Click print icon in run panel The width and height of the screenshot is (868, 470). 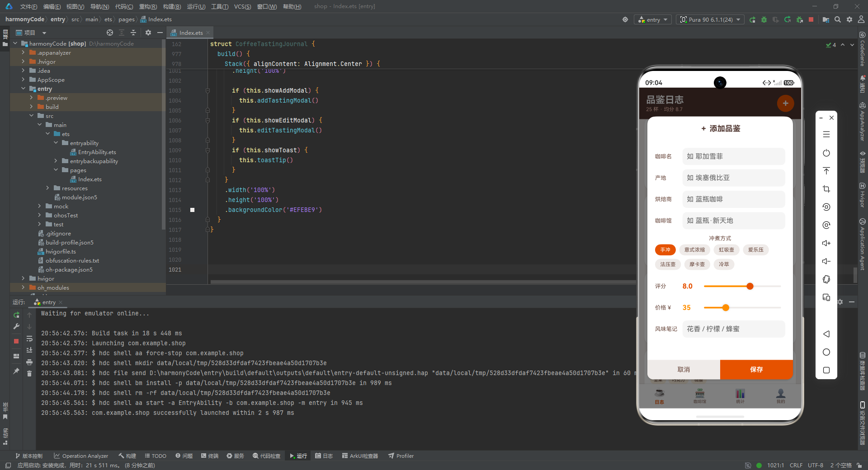click(x=29, y=362)
